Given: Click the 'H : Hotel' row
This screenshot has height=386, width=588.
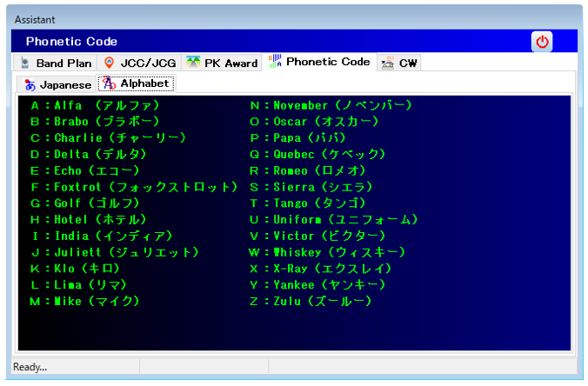Looking at the screenshot, I should [89, 220].
